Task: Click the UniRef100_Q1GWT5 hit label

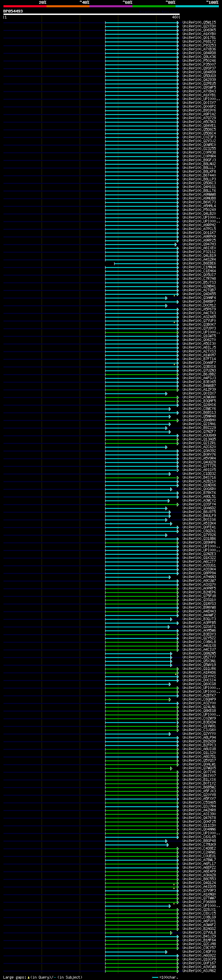Action: pyautogui.click(x=199, y=336)
